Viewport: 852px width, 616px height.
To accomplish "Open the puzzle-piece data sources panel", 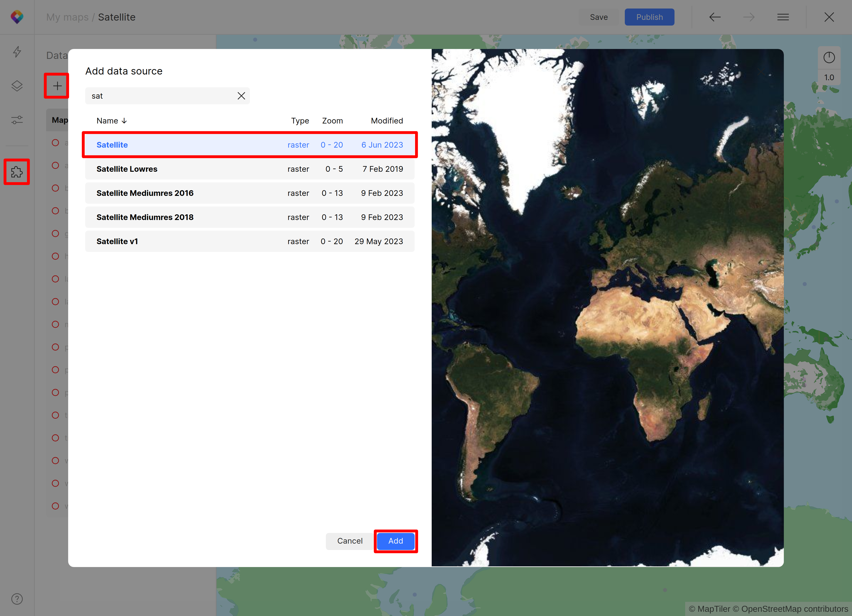I will click(17, 172).
